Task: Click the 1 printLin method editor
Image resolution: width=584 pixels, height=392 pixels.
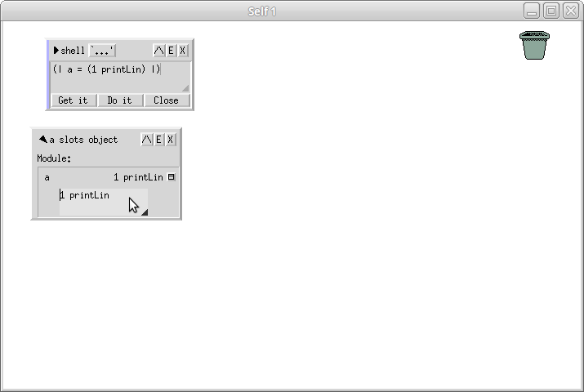Action: point(104,203)
